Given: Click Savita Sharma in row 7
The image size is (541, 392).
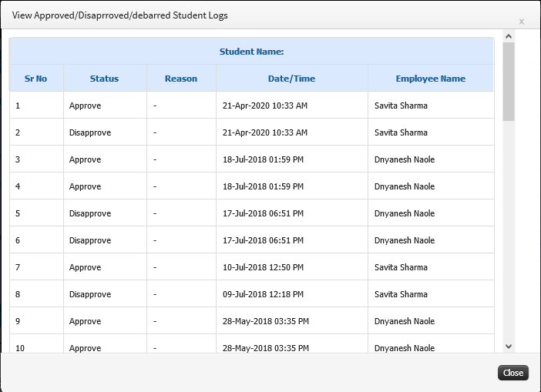Looking at the screenshot, I should pos(401,267).
